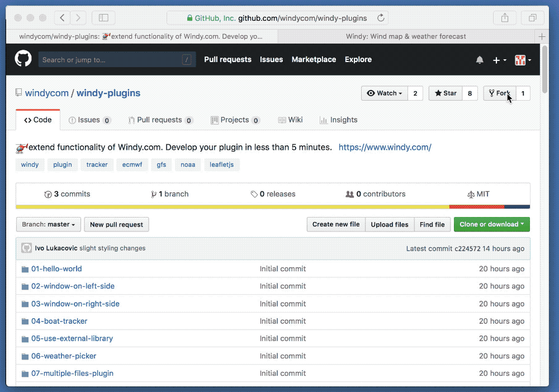Click Pull requests in top navigation
The image size is (559, 392).
tap(228, 60)
